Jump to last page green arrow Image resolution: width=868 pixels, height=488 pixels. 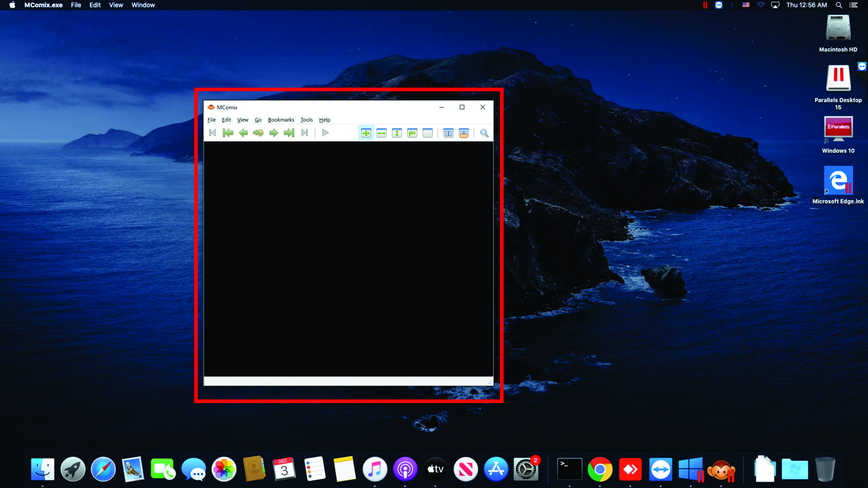tap(289, 133)
